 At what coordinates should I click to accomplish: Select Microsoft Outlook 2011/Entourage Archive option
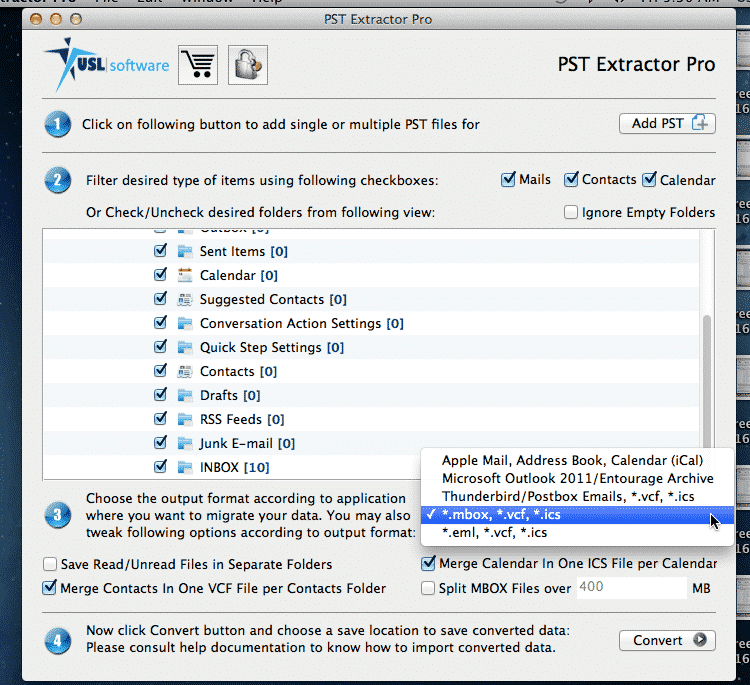click(577, 478)
